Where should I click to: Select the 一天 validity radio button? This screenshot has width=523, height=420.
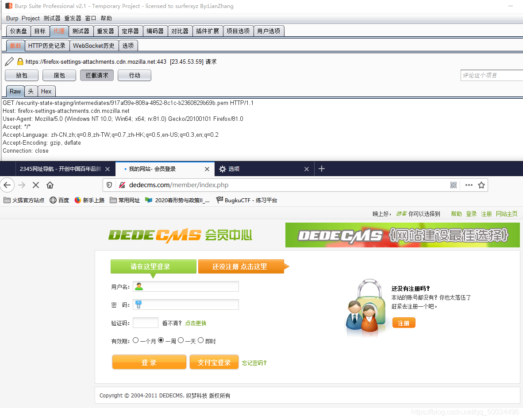(x=181, y=340)
